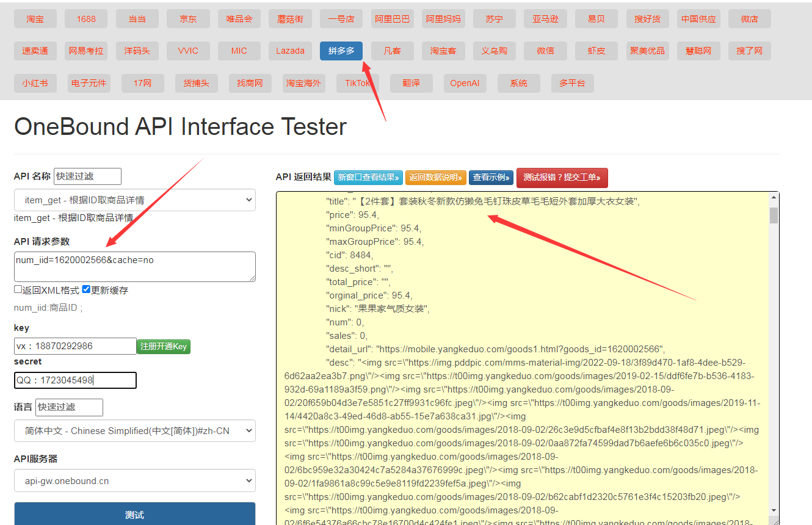Select the Lazada tab

point(290,51)
